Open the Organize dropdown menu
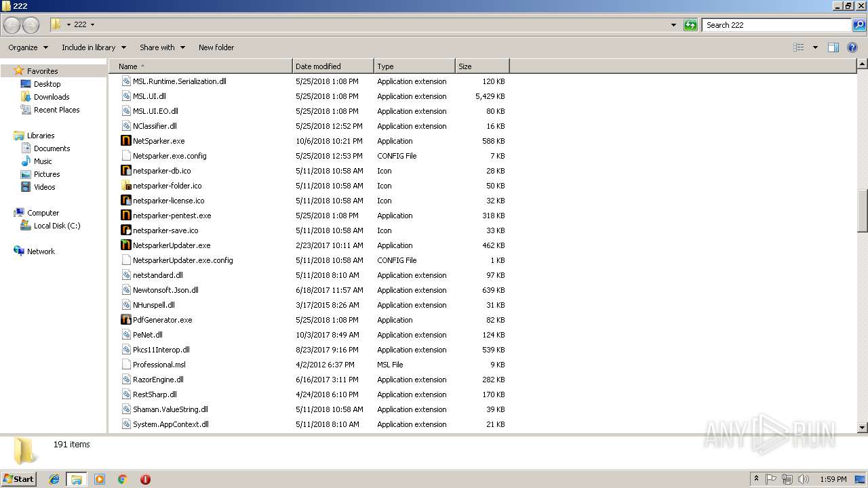Viewport: 868px width, 488px height. [28, 47]
